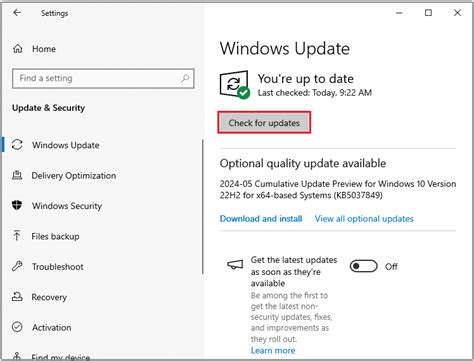This screenshot has height=361, width=474.
Task: Toggle Get the latest updates switch
Action: pyautogui.click(x=363, y=266)
